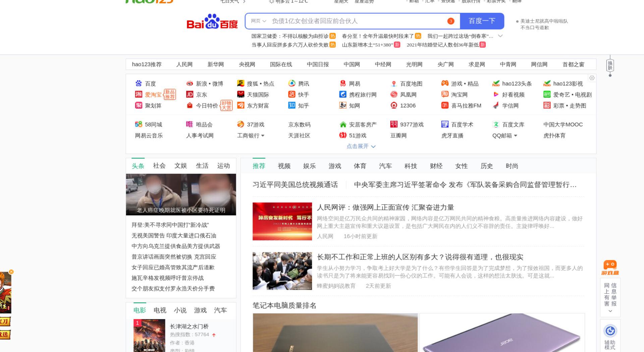Open the 长津湖之水门桥 movie poster
The width and height of the screenshot is (644, 352).
[x=150, y=336]
